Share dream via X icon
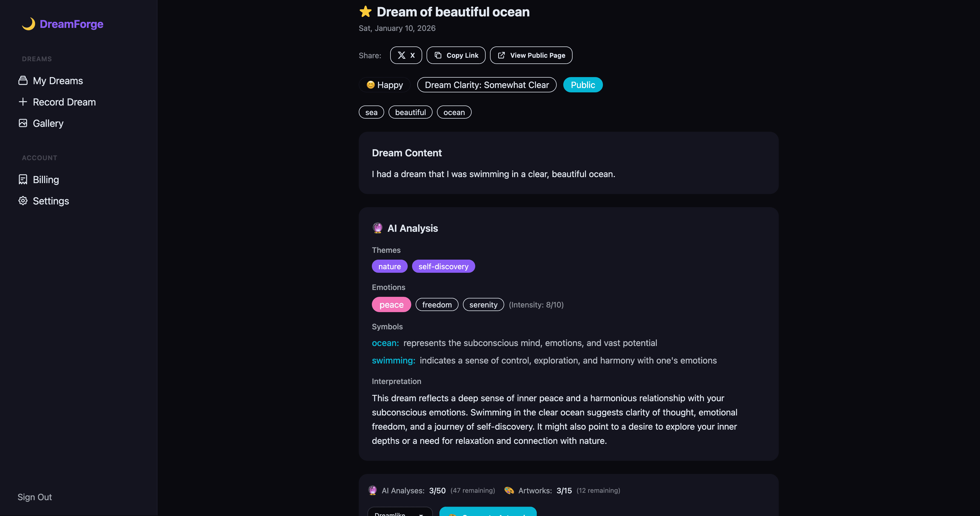This screenshot has width=980, height=516. (401, 55)
